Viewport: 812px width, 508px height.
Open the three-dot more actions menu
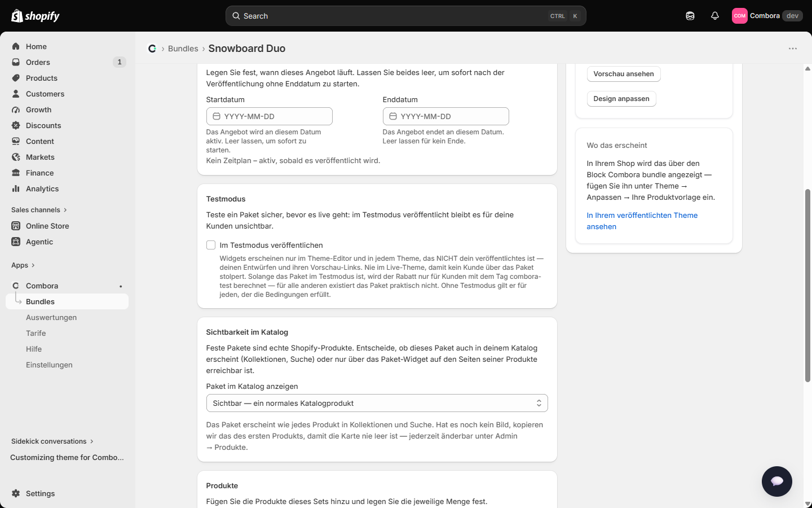click(x=793, y=49)
